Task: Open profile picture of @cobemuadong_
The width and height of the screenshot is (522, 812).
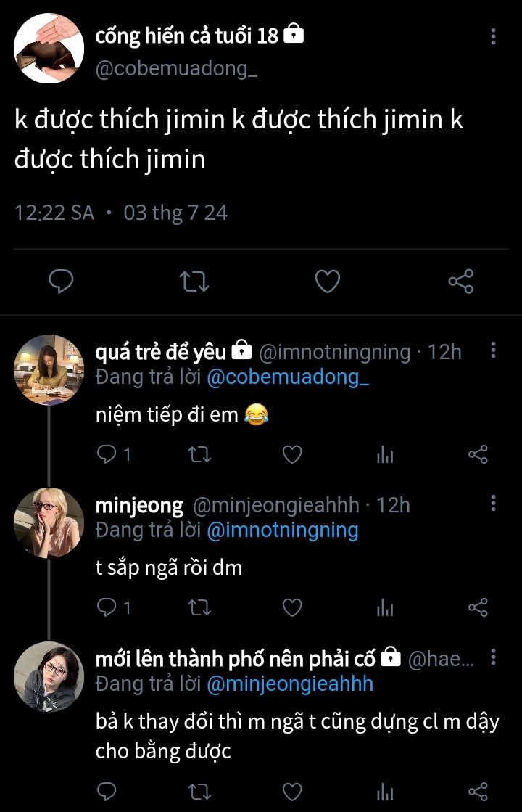Action: click(49, 48)
